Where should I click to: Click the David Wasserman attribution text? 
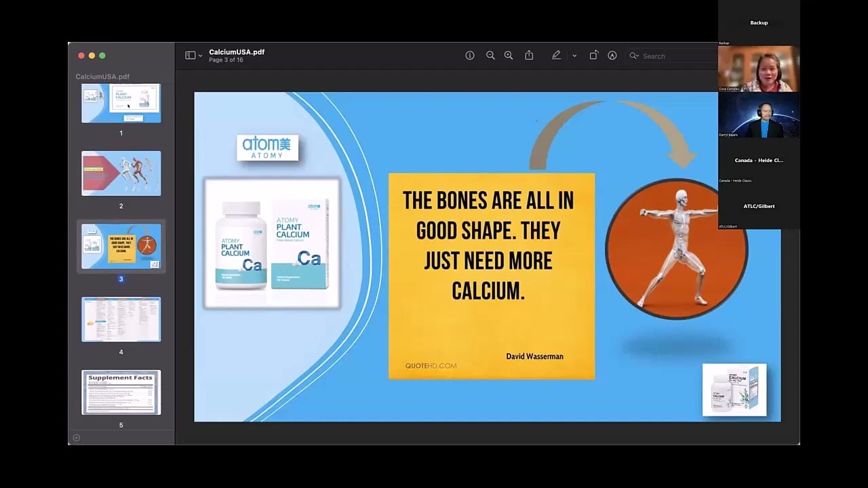point(534,357)
